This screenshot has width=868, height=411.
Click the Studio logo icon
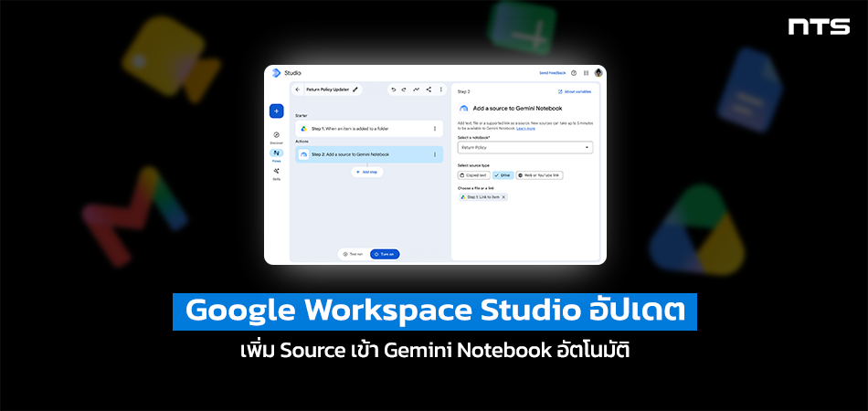point(276,73)
